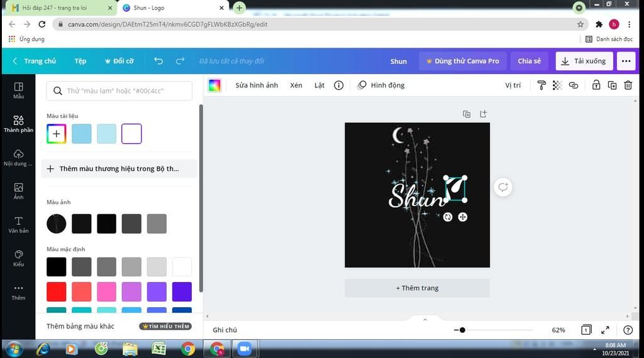Image resolution: width=644 pixels, height=358 pixels.
Task: Click the duplicate page icon above canvas
Action: point(467,114)
